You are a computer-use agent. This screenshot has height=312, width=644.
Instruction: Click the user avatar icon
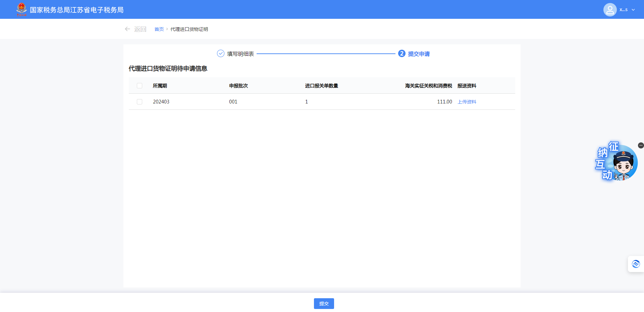(x=610, y=10)
